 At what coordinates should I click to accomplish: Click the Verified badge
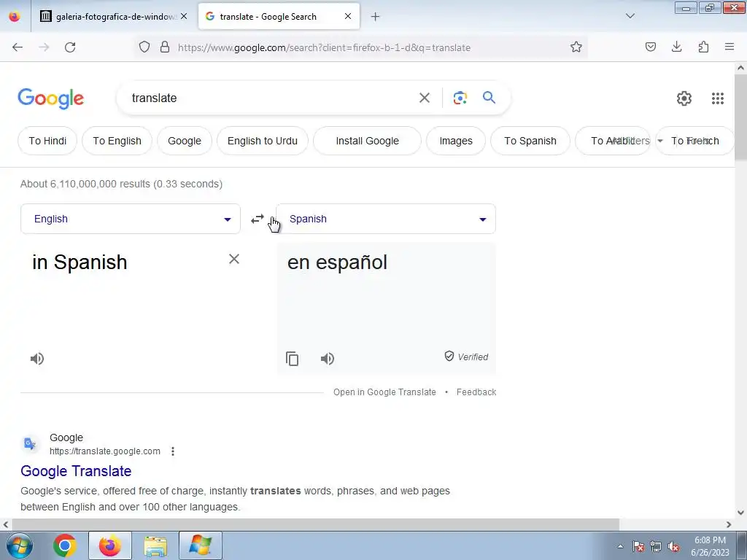[466, 357]
